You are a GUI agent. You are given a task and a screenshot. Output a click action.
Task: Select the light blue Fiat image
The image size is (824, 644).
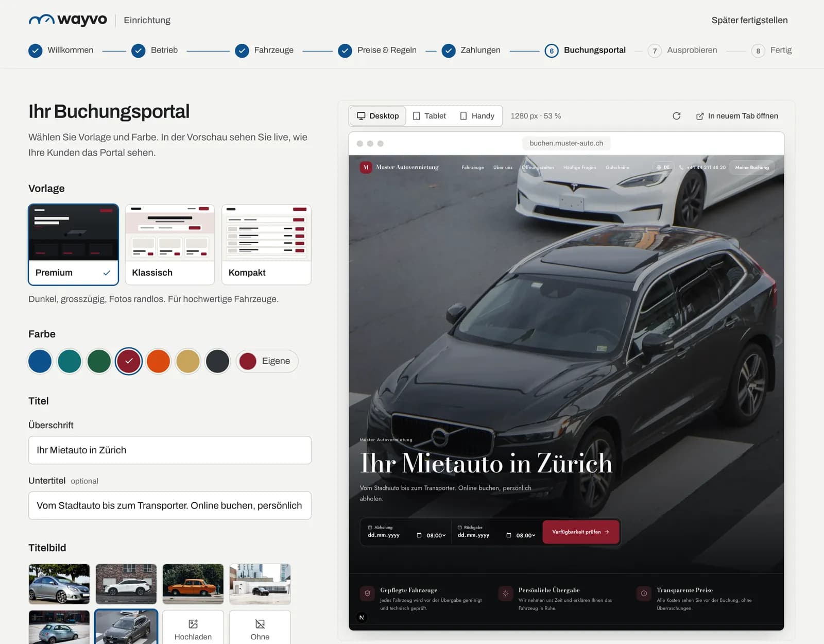pyautogui.click(x=59, y=628)
